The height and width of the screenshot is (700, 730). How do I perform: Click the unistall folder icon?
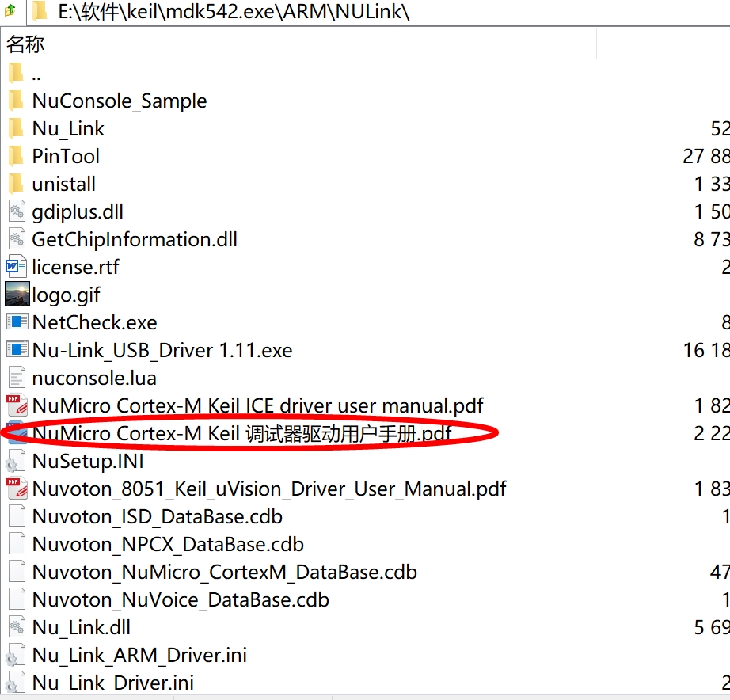pyautogui.click(x=17, y=184)
